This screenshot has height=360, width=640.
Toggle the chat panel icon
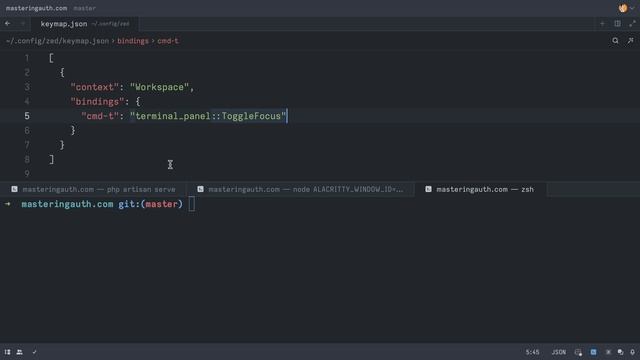point(620,352)
